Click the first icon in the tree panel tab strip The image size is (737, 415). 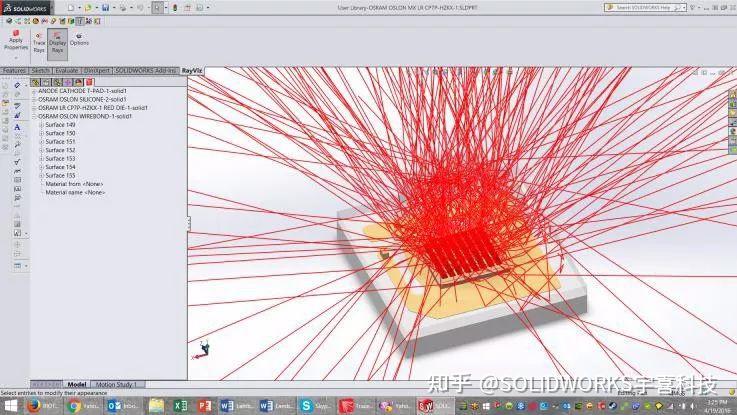click(x=36, y=82)
